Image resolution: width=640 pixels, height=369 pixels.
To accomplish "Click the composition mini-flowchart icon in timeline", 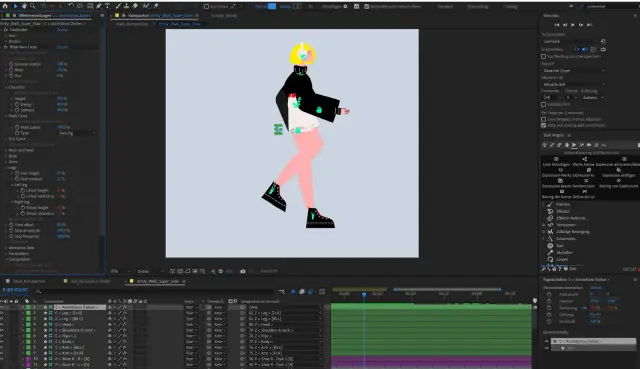I will [x=282, y=291].
